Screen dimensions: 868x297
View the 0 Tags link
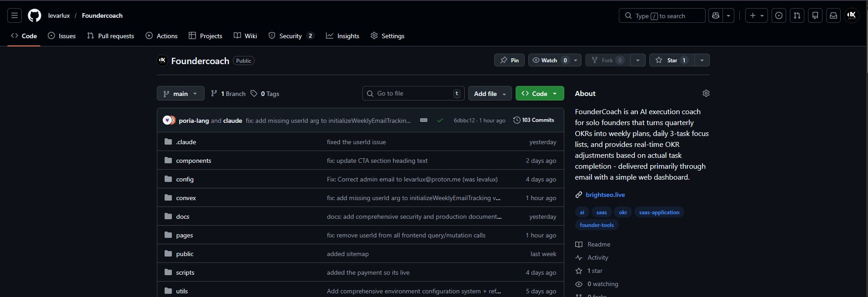(x=265, y=93)
